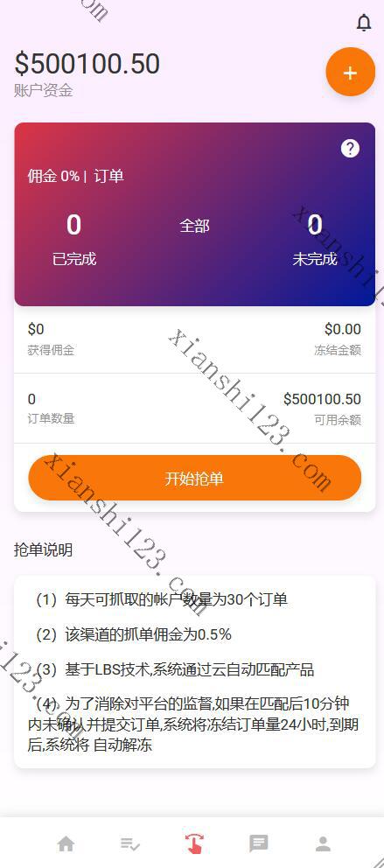Open the profile person icon
This screenshot has width=384, height=868.
tap(323, 843)
